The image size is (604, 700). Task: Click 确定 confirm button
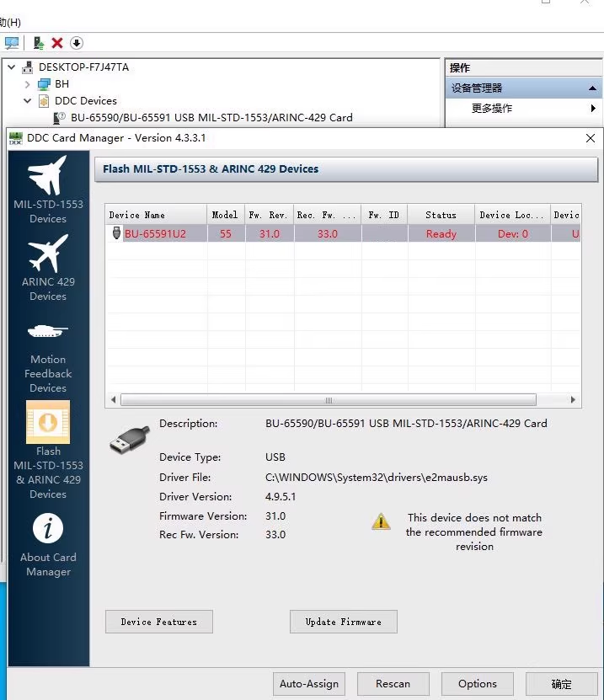(x=562, y=684)
